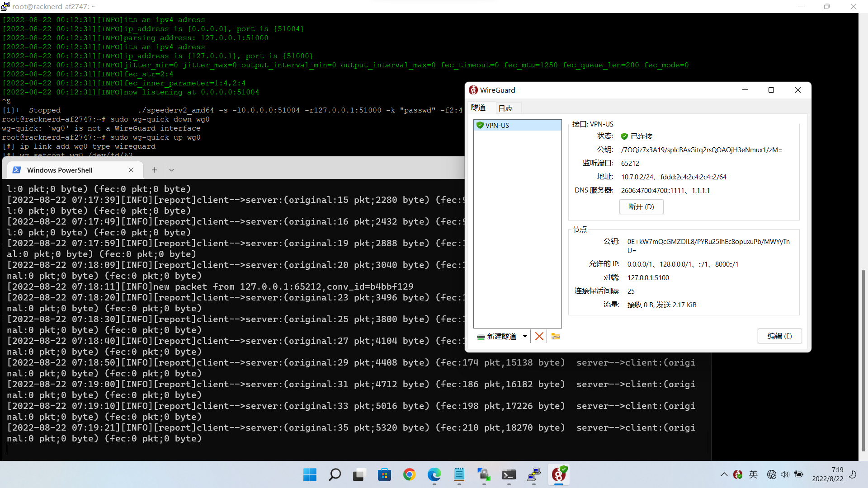
Task: Open the lock-and-arrows file transfer app on taskbar
Action: click(x=484, y=474)
